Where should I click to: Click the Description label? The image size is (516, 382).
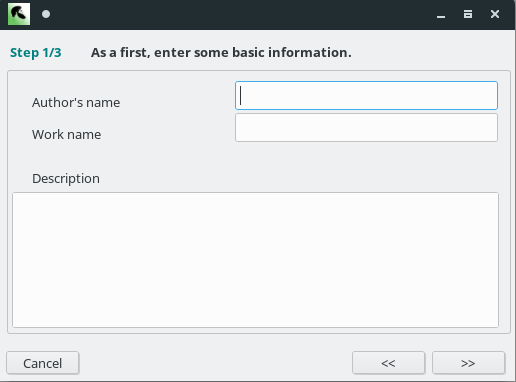coord(66,179)
